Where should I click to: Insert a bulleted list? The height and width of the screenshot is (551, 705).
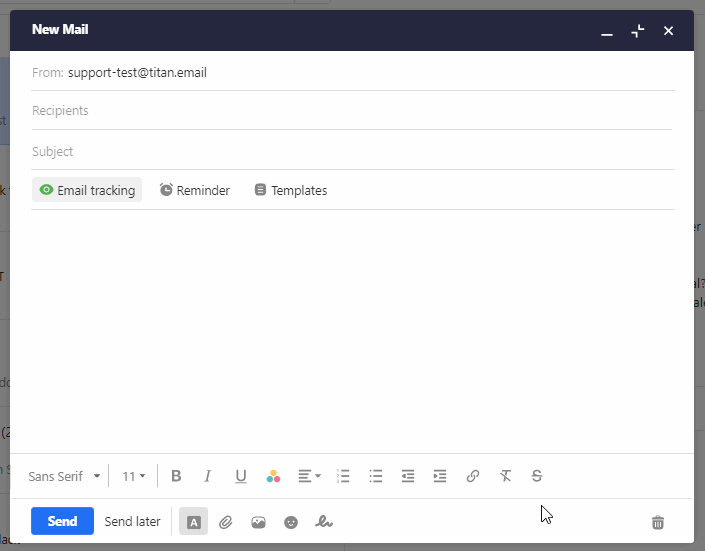click(x=376, y=476)
